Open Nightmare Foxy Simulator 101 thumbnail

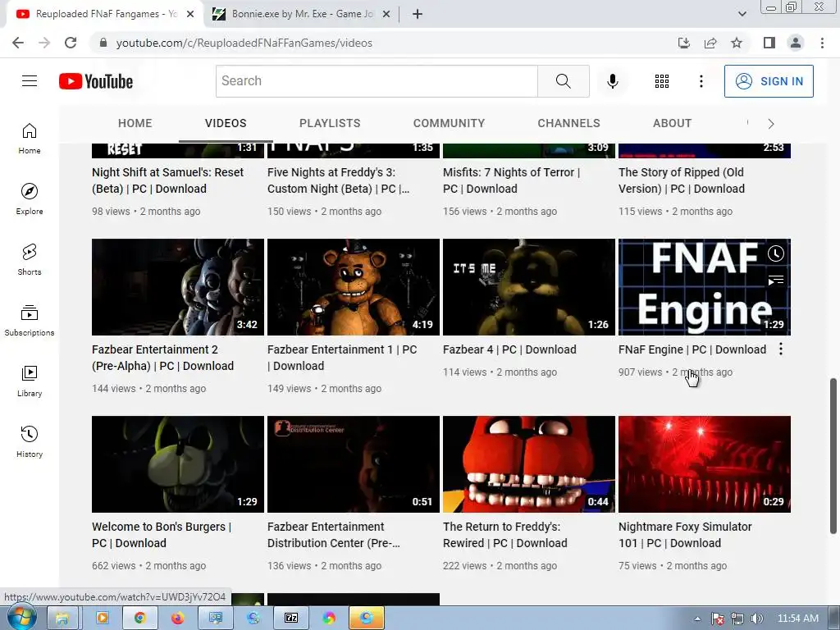[705, 464]
